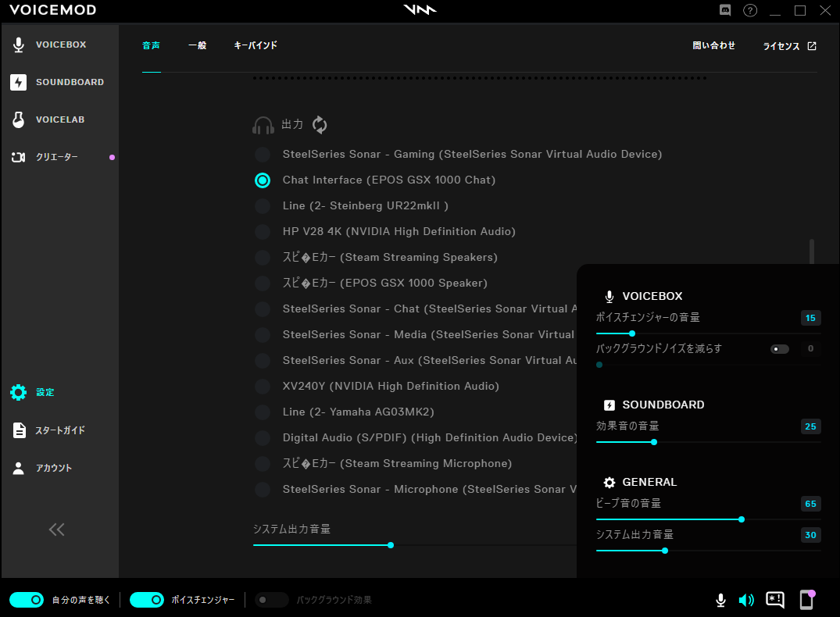Collapse the sidebar with double chevron

[x=57, y=530]
